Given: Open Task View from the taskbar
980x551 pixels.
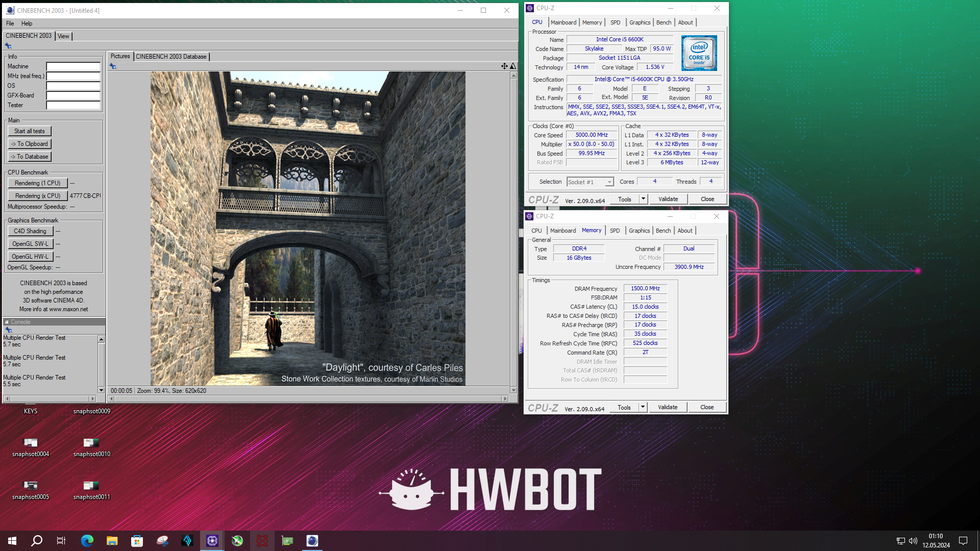Looking at the screenshot, I should coord(61,541).
